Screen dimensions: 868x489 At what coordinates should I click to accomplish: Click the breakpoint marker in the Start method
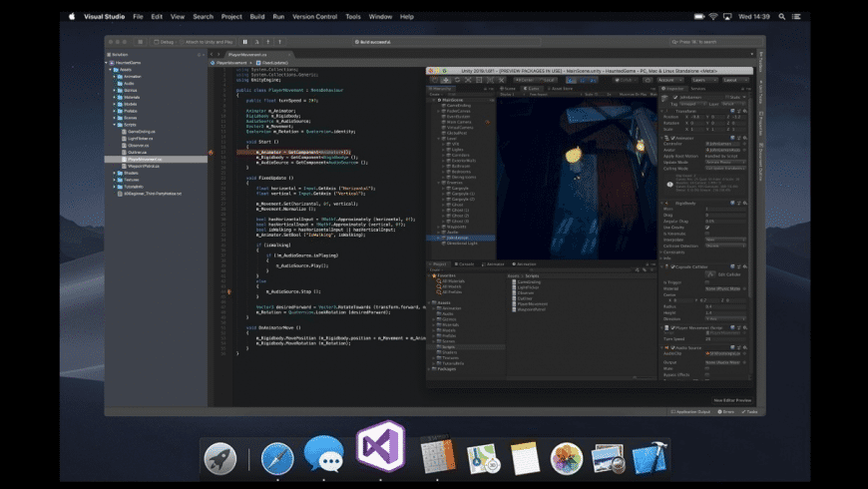(211, 153)
